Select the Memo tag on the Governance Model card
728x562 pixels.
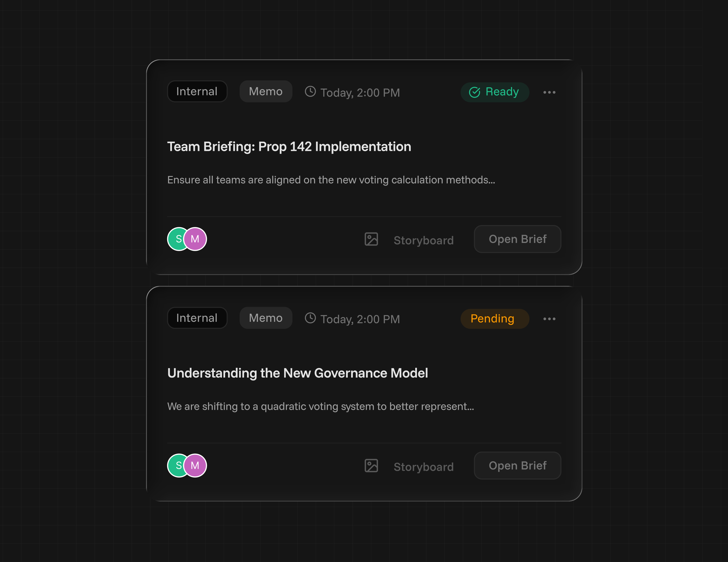coord(266,318)
